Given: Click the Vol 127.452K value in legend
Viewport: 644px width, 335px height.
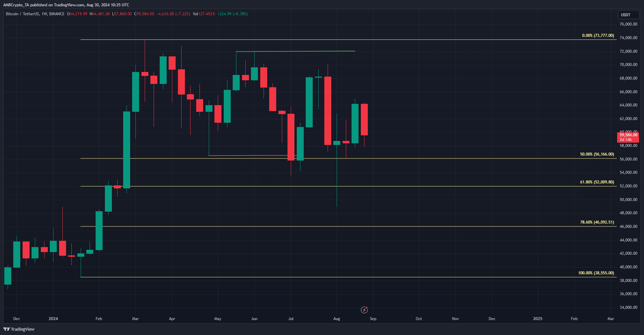Looking at the screenshot, I should point(204,14).
